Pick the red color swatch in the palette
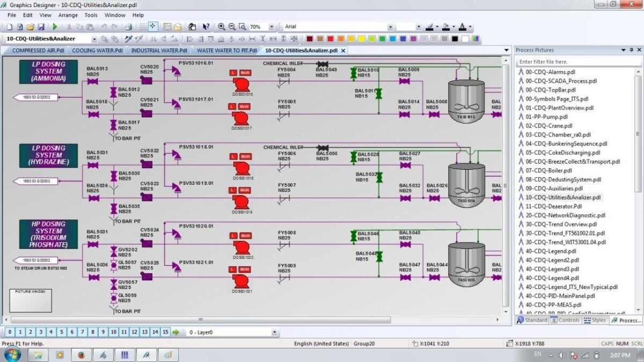This screenshot has width=644, height=362. (331, 38)
